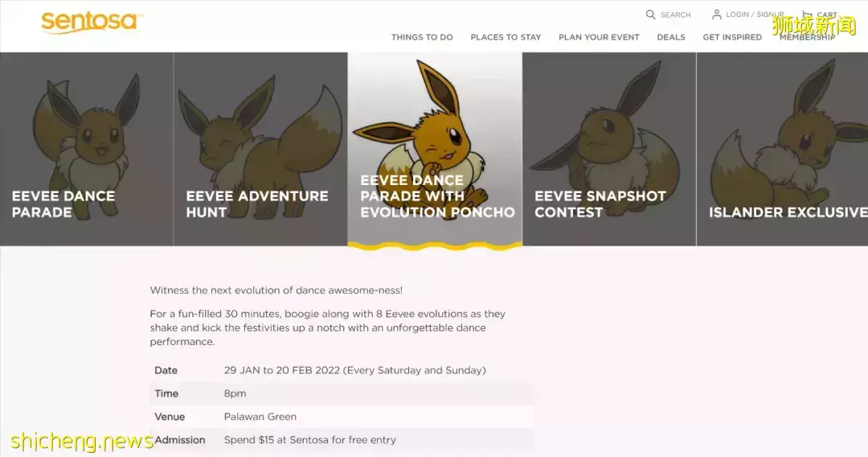The image size is (868, 457).
Task: Select the Membership menu item
Action: (x=807, y=37)
